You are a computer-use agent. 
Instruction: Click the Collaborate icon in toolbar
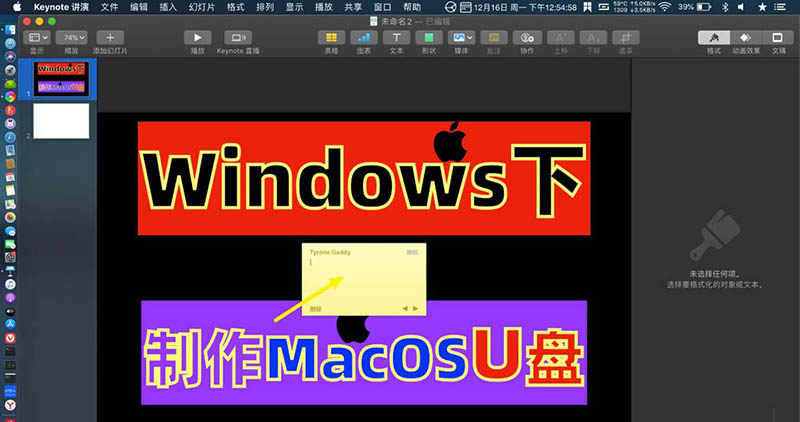coord(526,37)
